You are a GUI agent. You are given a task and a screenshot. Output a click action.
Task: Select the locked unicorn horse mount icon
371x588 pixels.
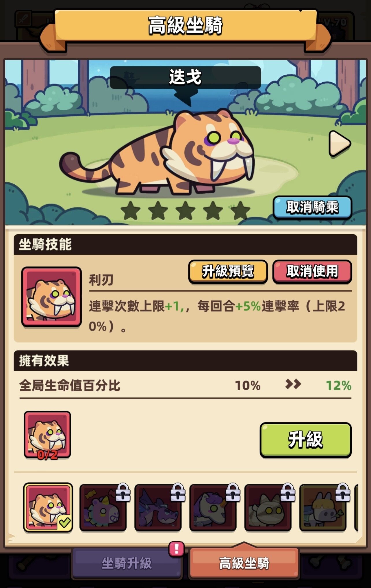tap(213, 508)
